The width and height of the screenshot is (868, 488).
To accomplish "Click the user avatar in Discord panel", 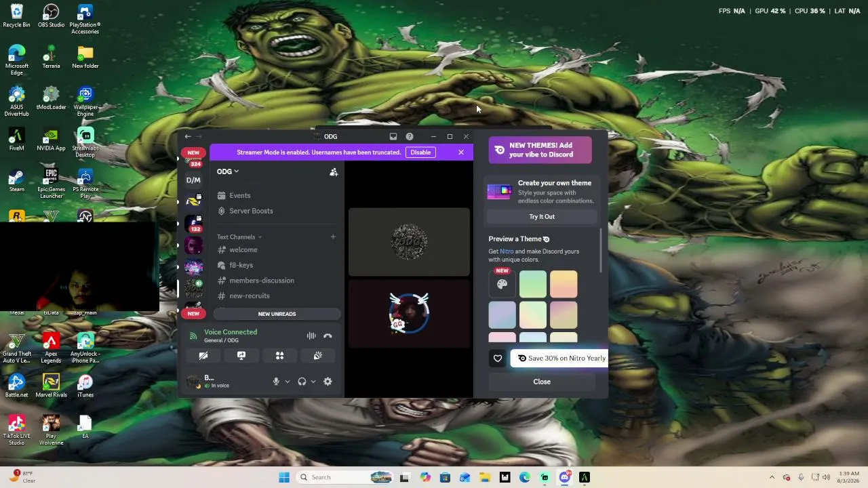I will click(x=194, y=382).
